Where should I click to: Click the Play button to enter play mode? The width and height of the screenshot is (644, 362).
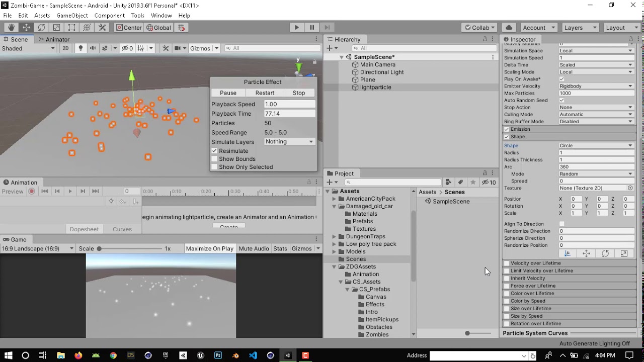click(296, 28)
